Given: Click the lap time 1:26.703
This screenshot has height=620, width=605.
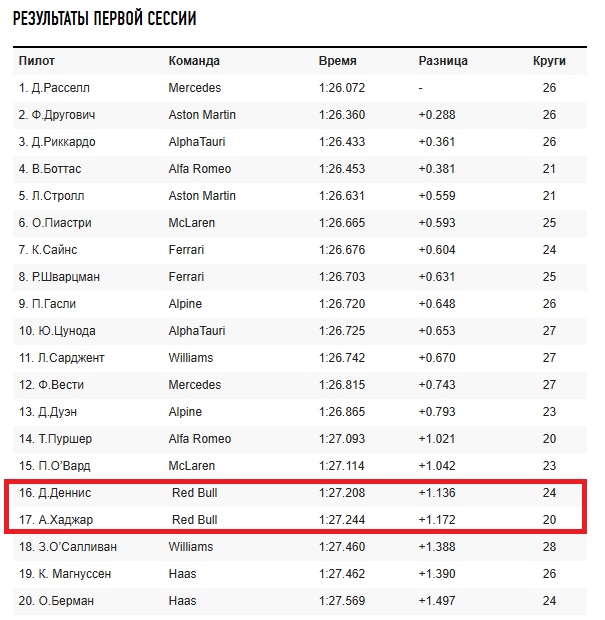Looking at the screenshot, I should [x=342, y=277].
